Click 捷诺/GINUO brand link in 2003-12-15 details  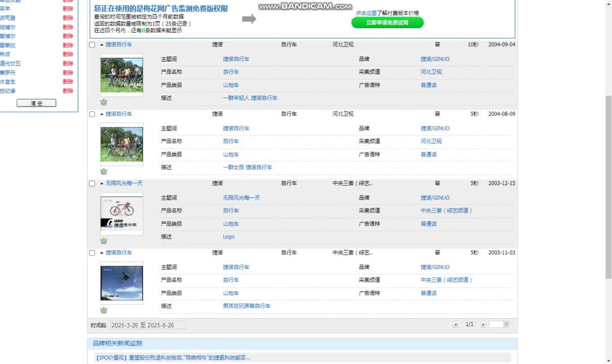[x=435, y=198]
